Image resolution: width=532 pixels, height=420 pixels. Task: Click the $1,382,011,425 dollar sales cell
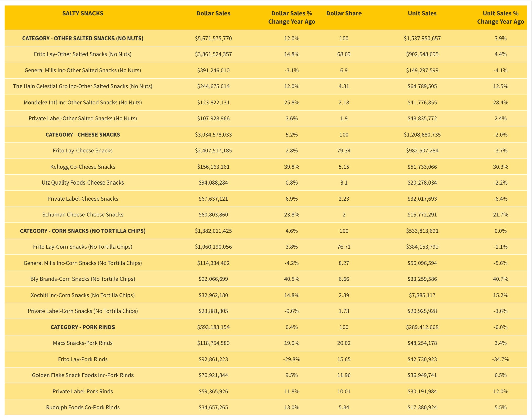tap(213, 231)
